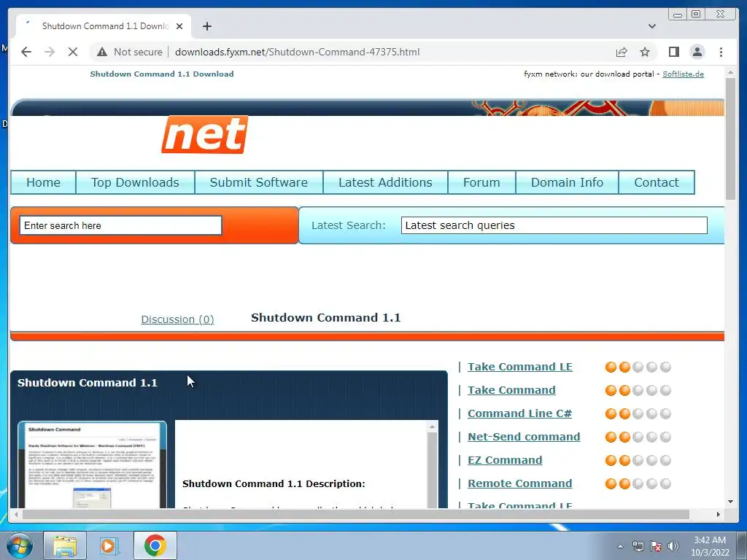Click Shutdown Command 1.1 Download header text

coord(162,74)
